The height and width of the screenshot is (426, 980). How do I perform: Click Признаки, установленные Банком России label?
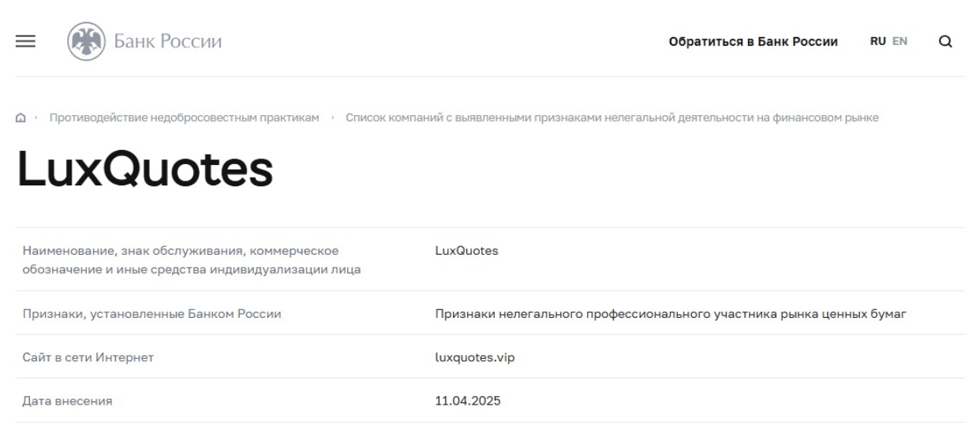point(152,315)
